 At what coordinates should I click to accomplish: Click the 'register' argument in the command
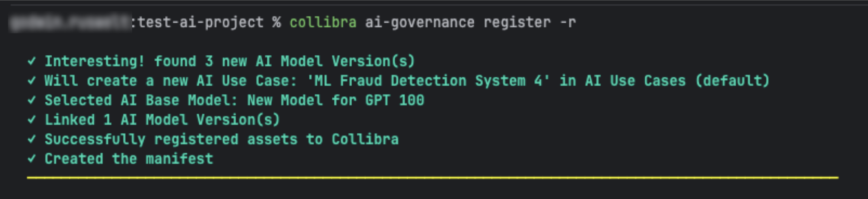pyautogui.click(x=517, y=22)
